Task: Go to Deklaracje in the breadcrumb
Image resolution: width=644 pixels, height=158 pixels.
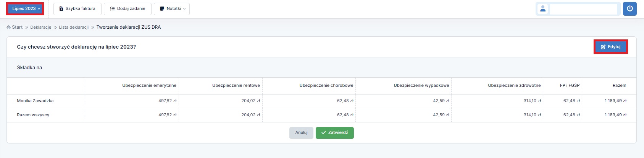Action: (x=41, y=28)
